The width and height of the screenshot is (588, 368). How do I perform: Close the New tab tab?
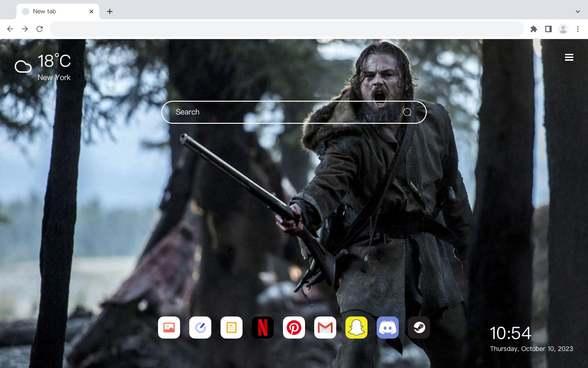91,11
